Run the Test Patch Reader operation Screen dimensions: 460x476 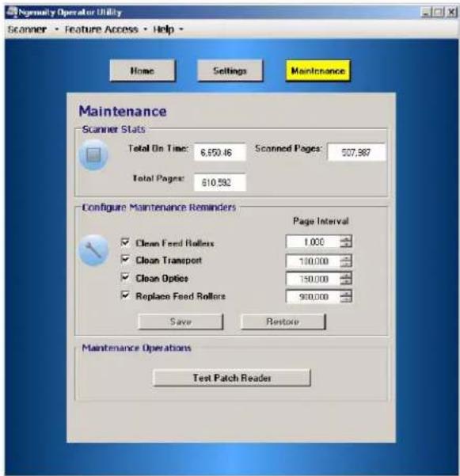pyautogui.click(x=232, y=378)
